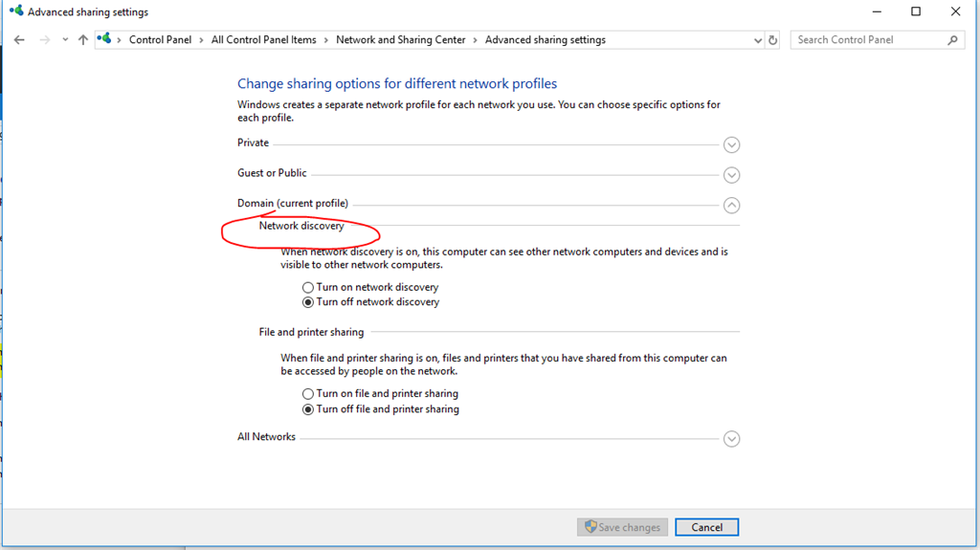This screenshot has height=550, width=980.
Task: Click the Cancel button
Action: (x=707, y=527)
